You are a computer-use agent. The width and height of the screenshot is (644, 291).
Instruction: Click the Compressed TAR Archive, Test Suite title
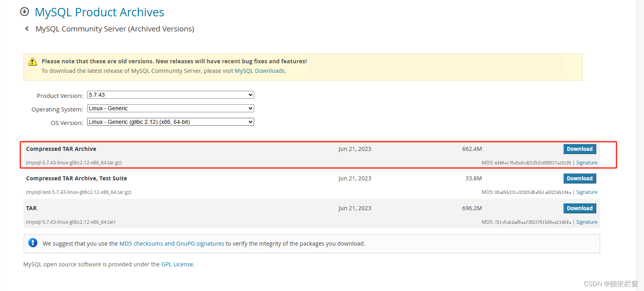click(x=76, y=178)
